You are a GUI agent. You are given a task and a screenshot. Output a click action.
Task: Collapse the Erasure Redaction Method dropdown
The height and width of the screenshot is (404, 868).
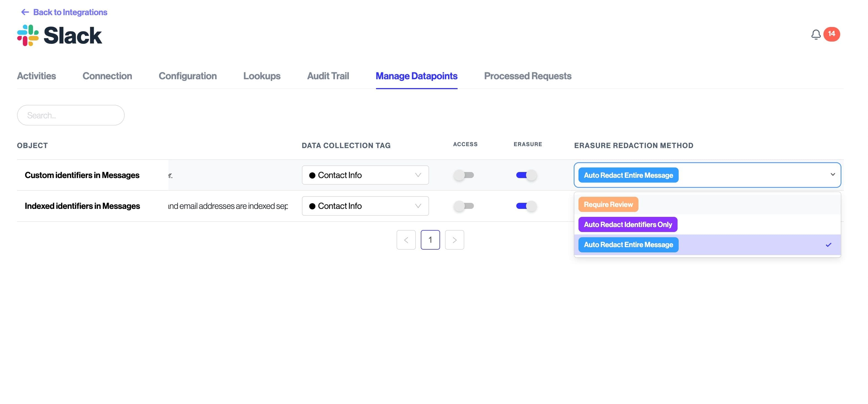tap(832, 174)
